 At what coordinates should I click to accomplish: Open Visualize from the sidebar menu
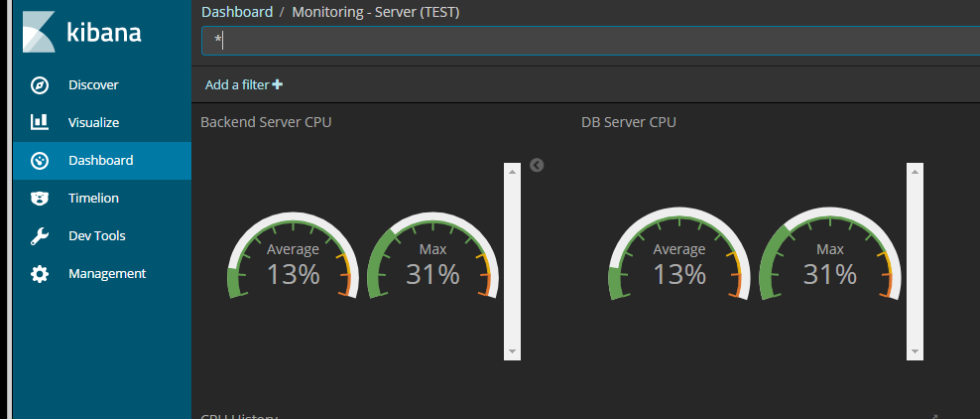coord(102,122)
